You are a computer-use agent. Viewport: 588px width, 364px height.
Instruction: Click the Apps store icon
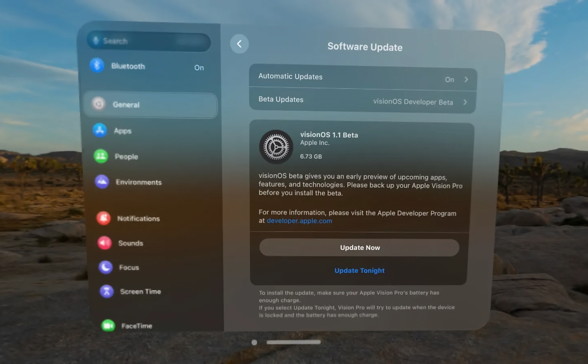coord(100,130)
